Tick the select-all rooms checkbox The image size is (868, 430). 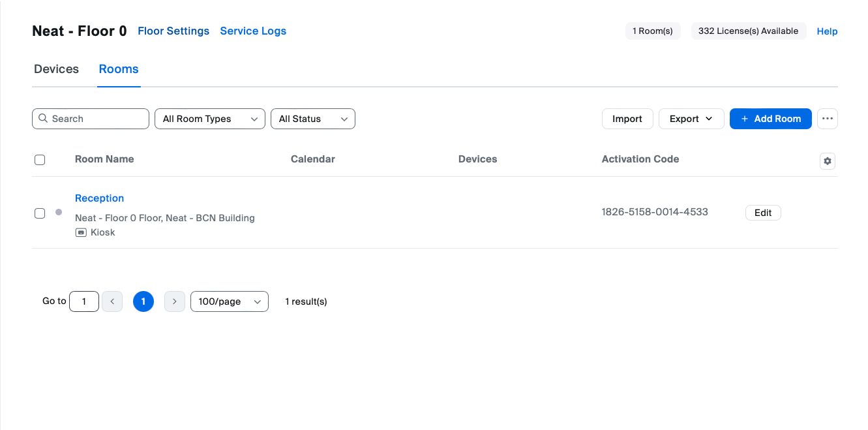pos(40,160)
